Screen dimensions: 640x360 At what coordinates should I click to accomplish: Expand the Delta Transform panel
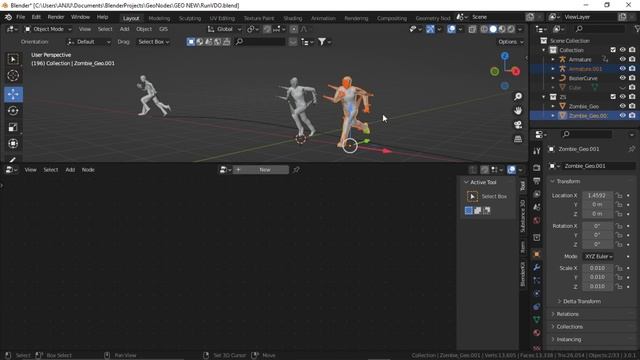[x=581, y=301]
